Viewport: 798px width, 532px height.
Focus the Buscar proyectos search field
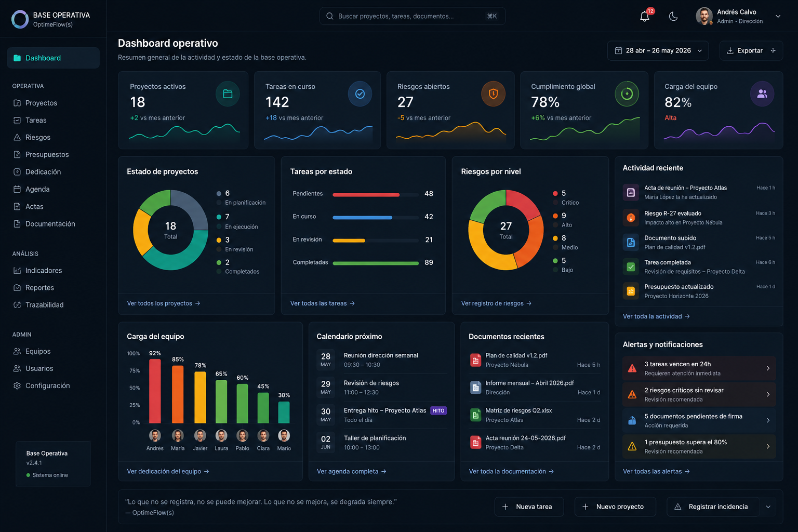click(412, 16)
